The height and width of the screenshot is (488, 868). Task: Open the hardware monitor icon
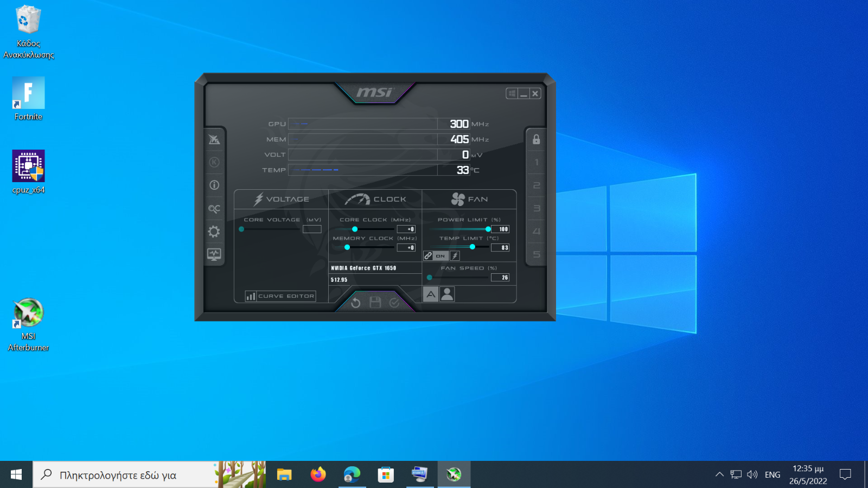click(214, 254)
